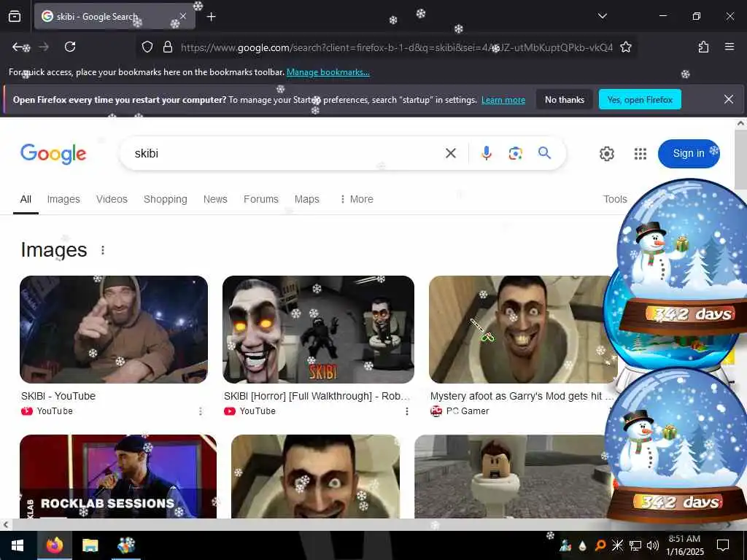Click the horizontal scrollbar left arrow
This screenshot has width=747, height=560.
click(x=6, y=525)
